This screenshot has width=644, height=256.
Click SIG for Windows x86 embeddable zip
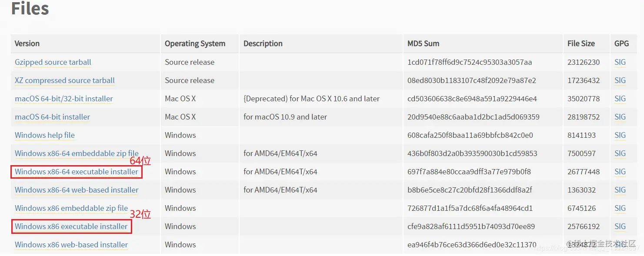click(x=620, y=208)
